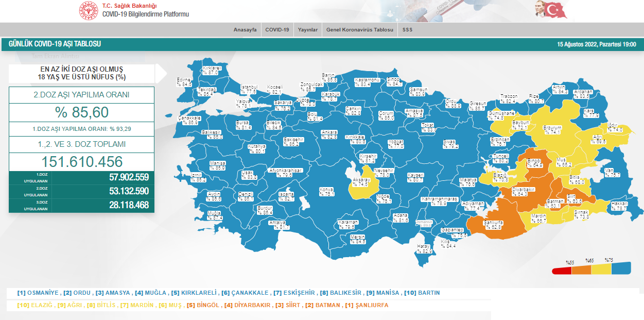Screen dimensions: 644x320
Task: Open the Anasayfa menu item
Action: [245, 30]
